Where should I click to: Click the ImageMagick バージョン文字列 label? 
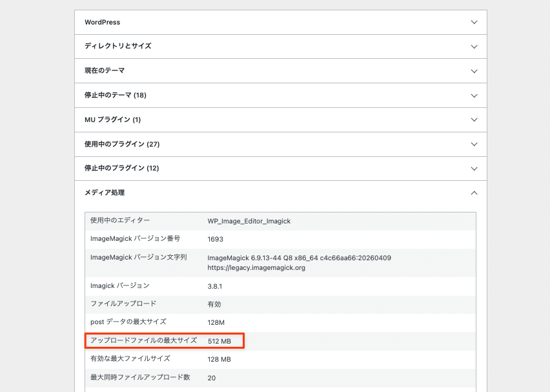click(138, 257)
